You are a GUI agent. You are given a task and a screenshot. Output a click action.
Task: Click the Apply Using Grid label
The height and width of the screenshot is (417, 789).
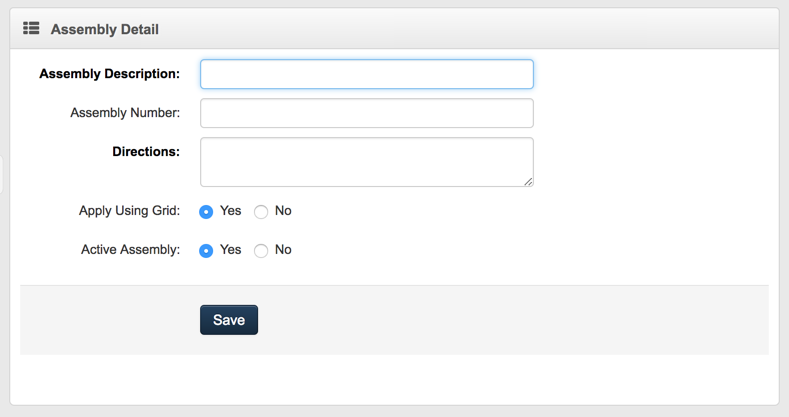coord(129,211)
